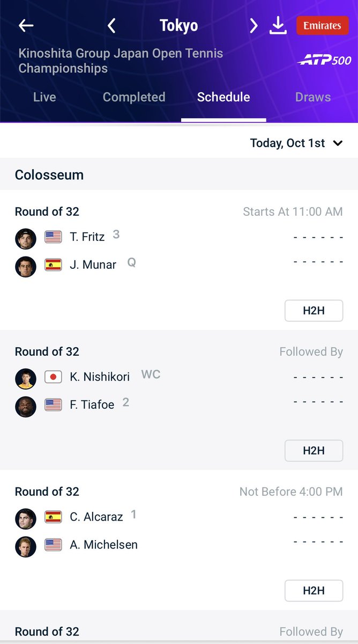Open H2H for Nishikori vs Tiafoe

pyautogui.click(x=314, y=451)
